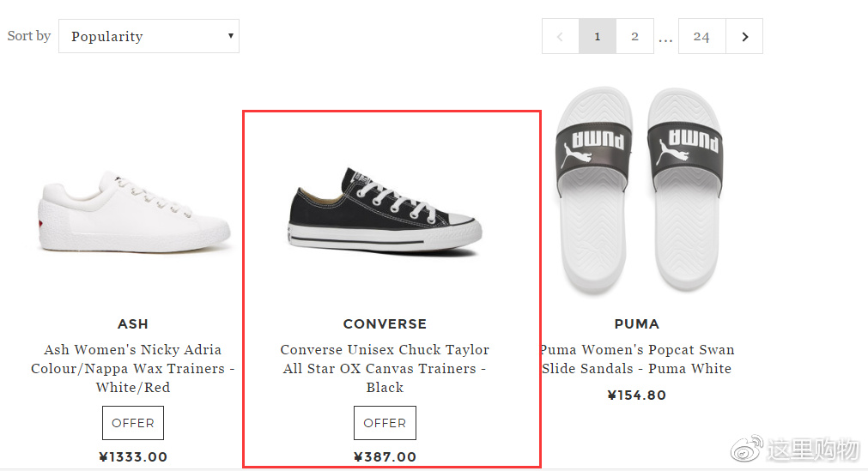Go to page 2

[x=635, y=36]
